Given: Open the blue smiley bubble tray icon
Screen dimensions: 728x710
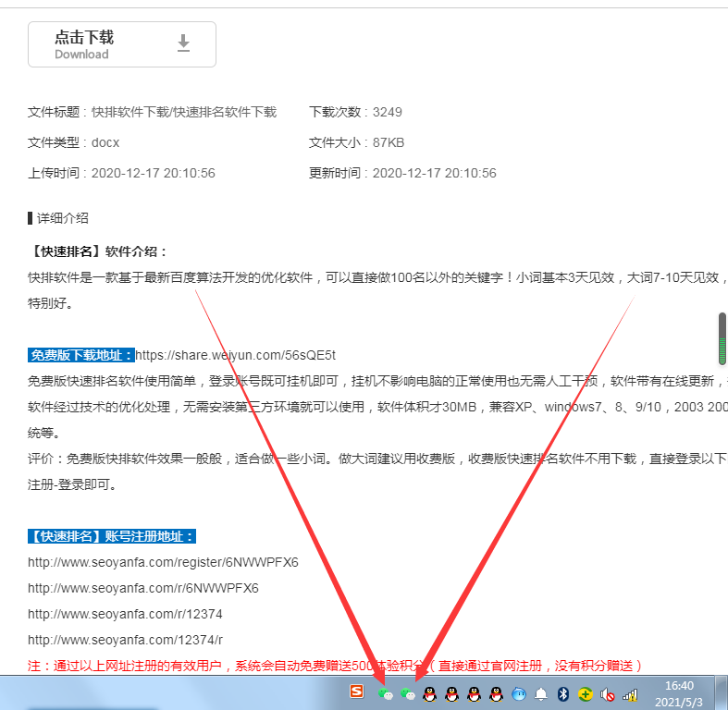Looking at the screenshot, I should click(x=519, y=694).
